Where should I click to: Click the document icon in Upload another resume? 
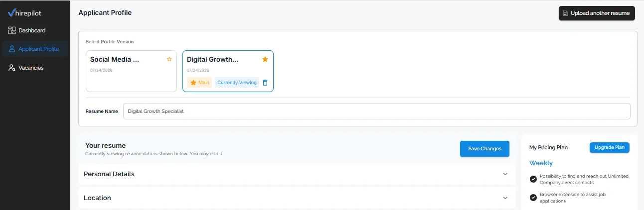[565, 13]
